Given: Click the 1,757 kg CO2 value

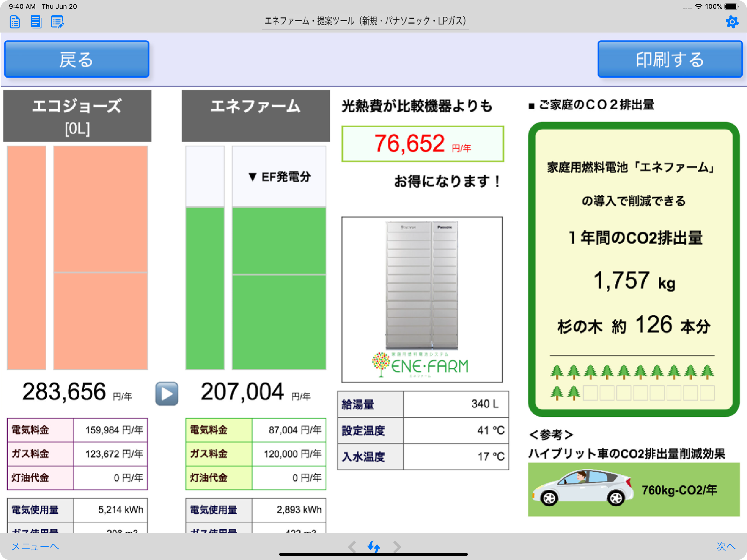Looking at the screenshot, I should [634, 281].
